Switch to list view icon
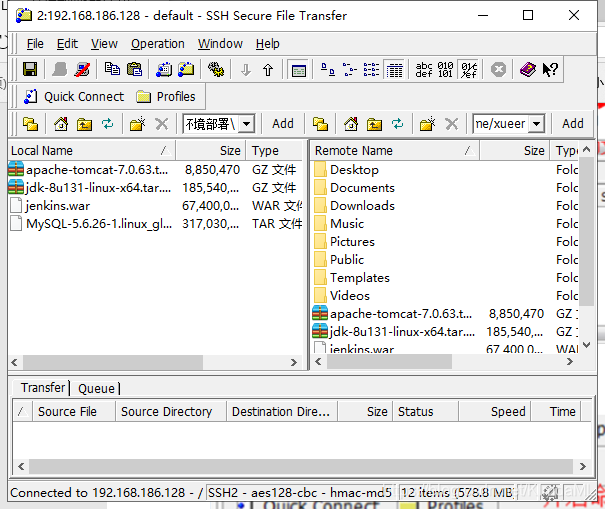Screen dimensions: 605x509 pos(372,69)
